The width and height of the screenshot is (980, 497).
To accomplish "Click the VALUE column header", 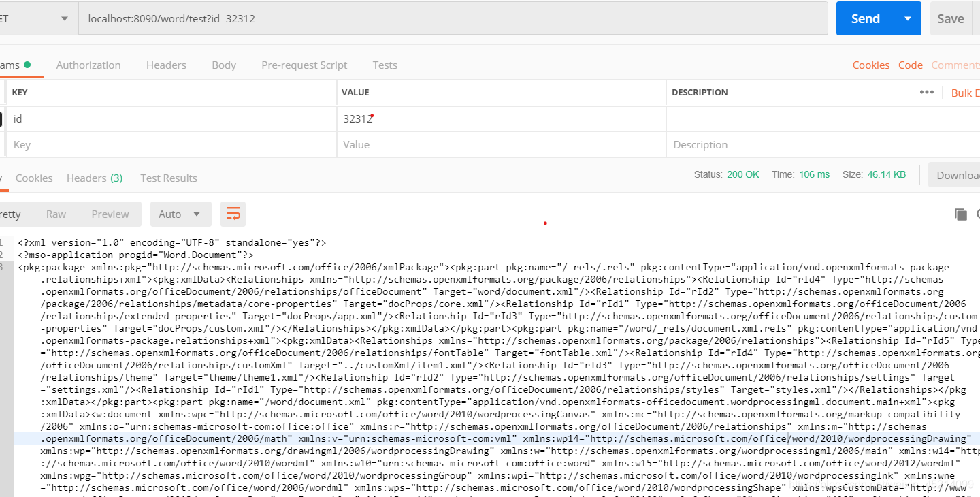I will click(355, 93).
